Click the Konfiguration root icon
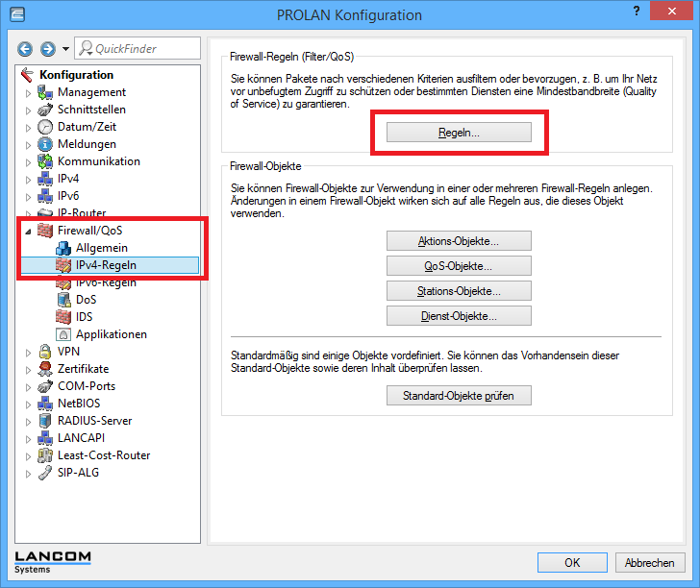 (27, 75)
